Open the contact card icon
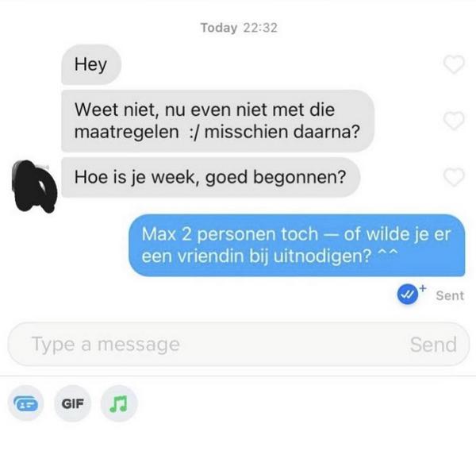This screenshot has width=476, height=451. 26,404
